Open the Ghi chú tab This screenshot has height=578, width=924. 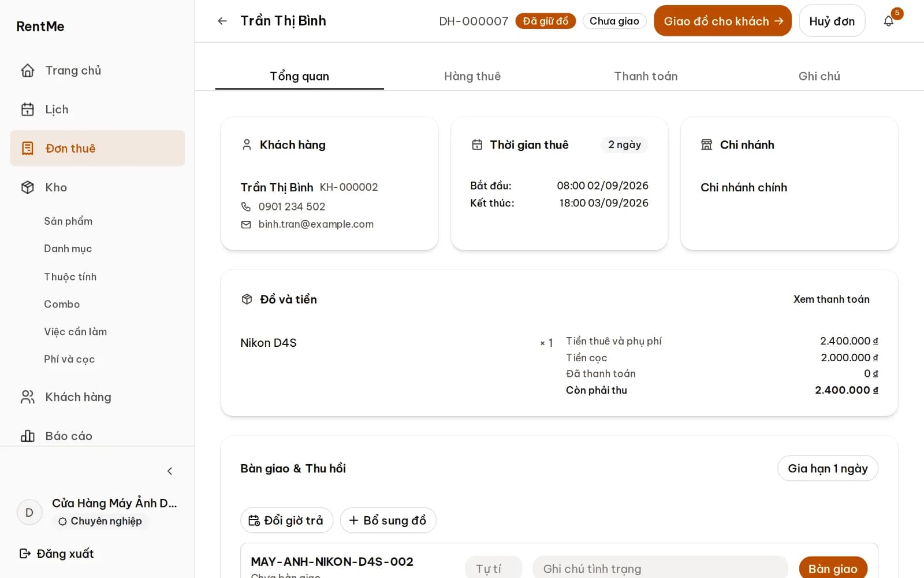tap(819, 76)
